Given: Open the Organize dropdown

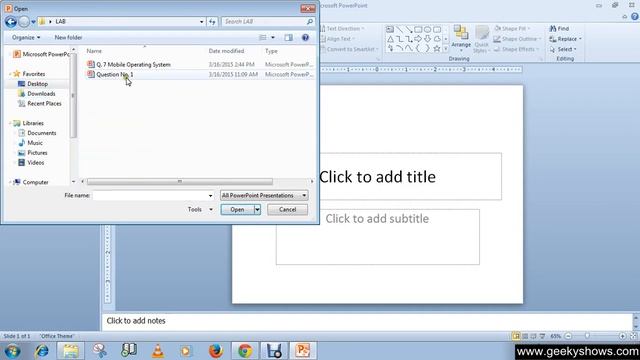Looking at the screenshot, I should 26,38.
